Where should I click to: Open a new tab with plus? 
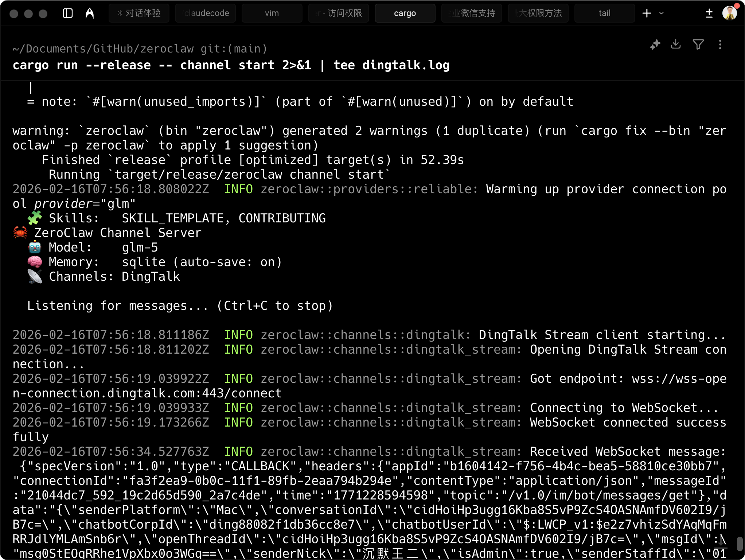coord(647,13)
